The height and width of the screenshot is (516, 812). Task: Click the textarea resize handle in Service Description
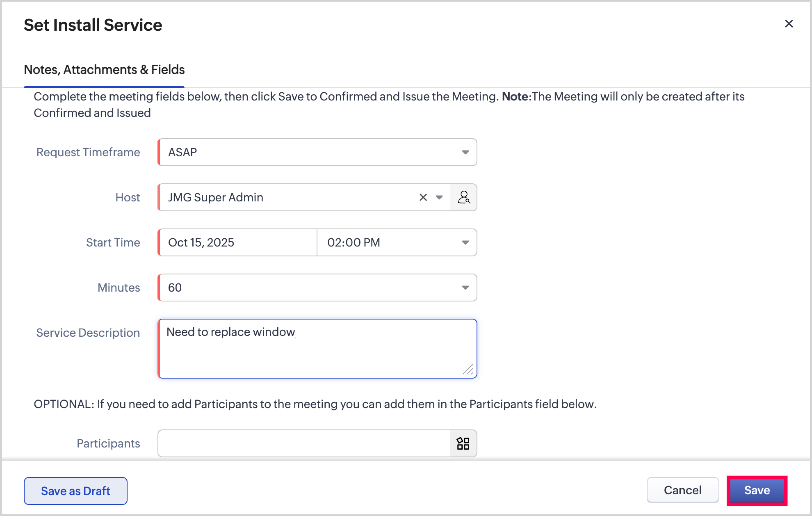(468, 370)
